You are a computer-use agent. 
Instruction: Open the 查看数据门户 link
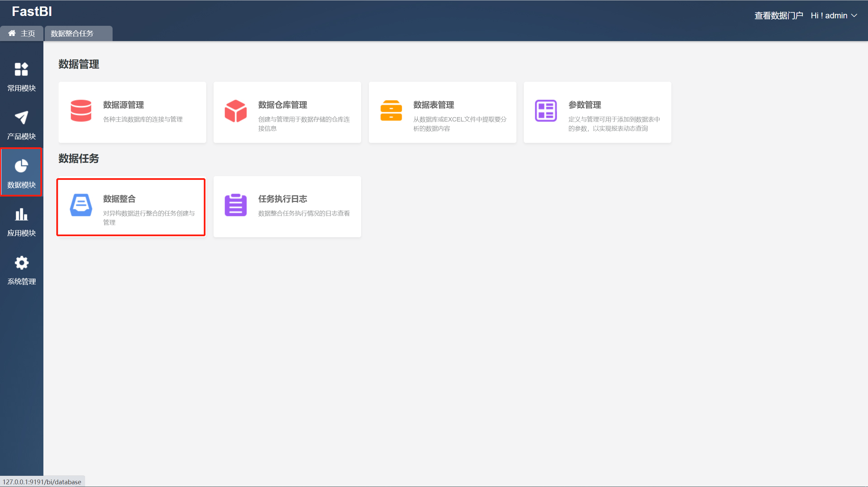click(x=778, y=16)
